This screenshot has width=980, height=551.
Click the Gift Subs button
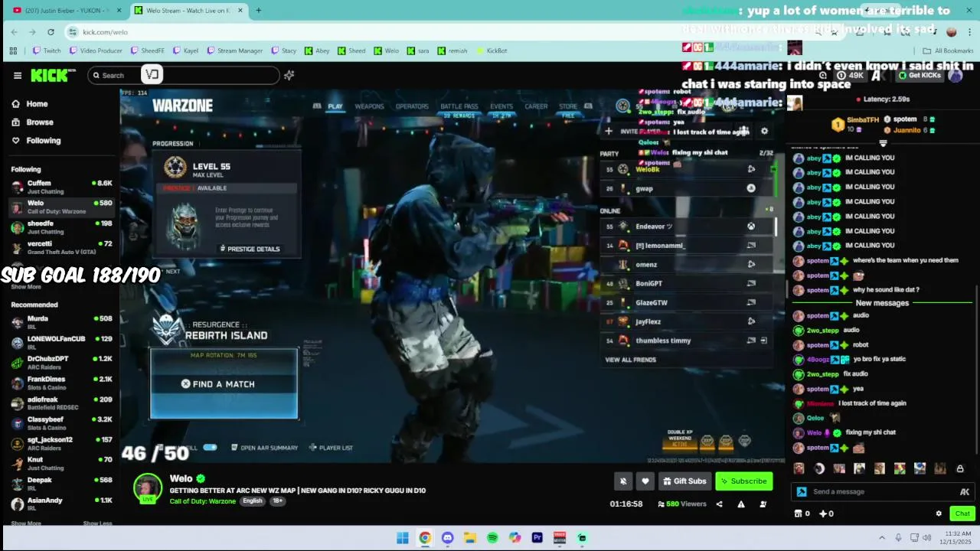point(684,481)
